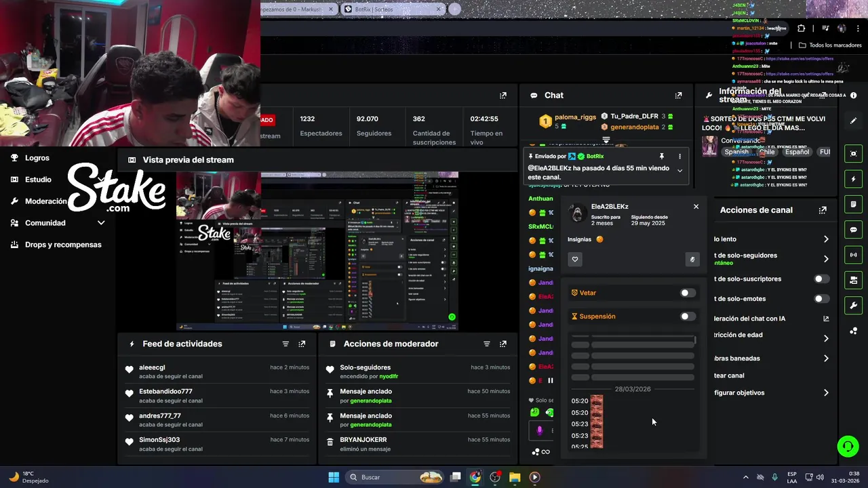The height and width of the screenshot is (488, 868).
Task: Show hidden system tray icons
Action: point(746,477)
